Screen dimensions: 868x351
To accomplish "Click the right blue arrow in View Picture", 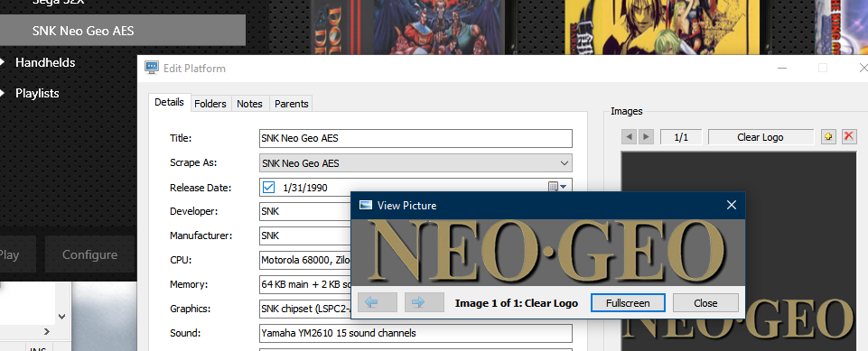I will pyautogui.click(x=425, y=302).
